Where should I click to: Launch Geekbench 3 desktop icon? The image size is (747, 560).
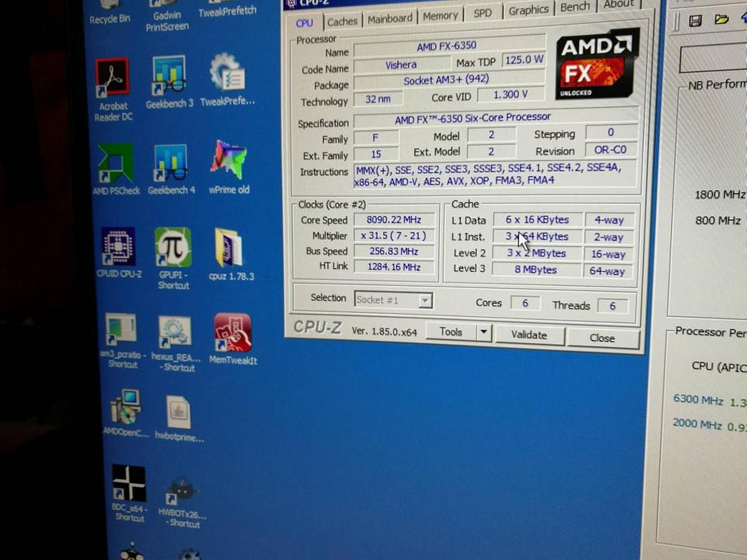169,82
